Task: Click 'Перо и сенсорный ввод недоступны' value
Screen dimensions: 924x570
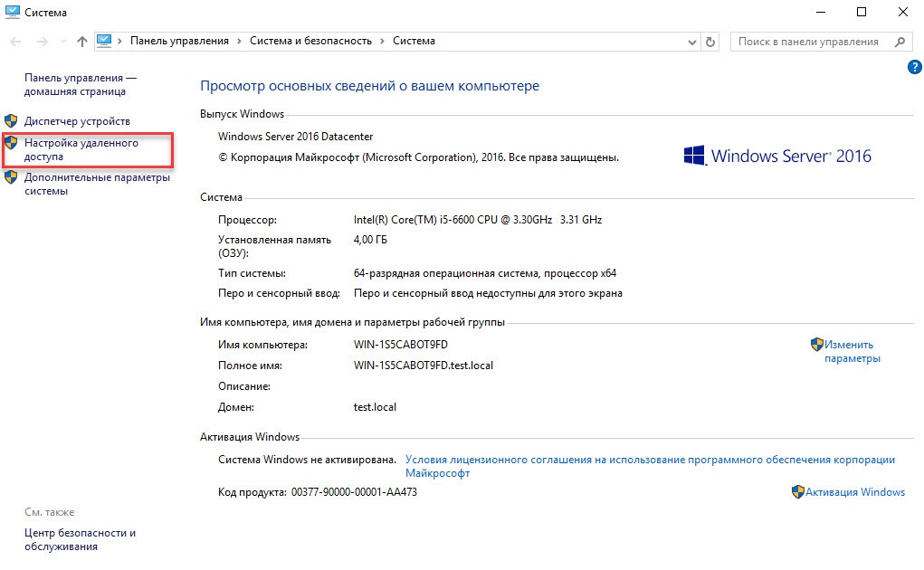Action: [x=488, y=293]
